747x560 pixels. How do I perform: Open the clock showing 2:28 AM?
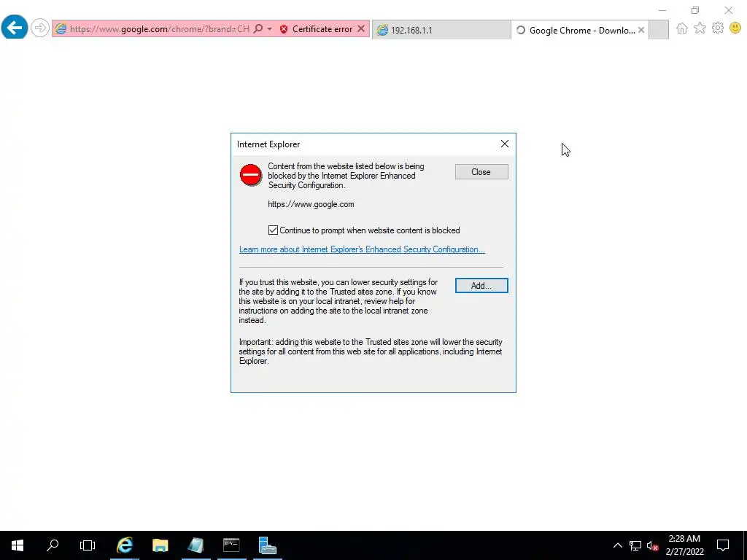click(x=684, y=545)
